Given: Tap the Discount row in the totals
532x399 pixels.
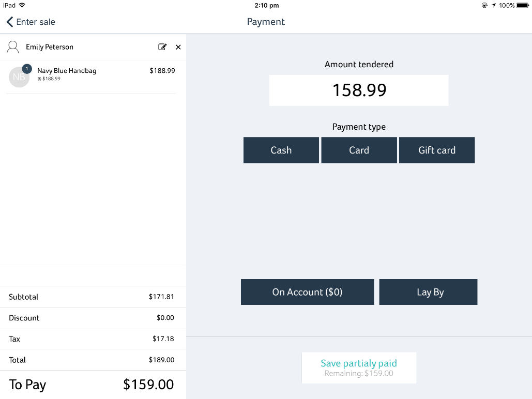Looking at the screenshot, I should pos(93,318).
